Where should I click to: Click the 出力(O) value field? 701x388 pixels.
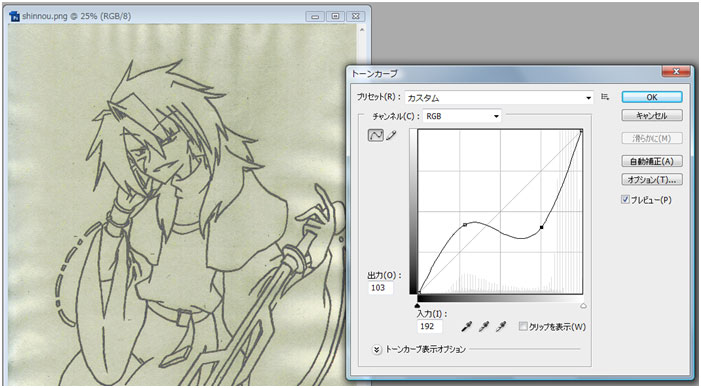coord(381,287)
